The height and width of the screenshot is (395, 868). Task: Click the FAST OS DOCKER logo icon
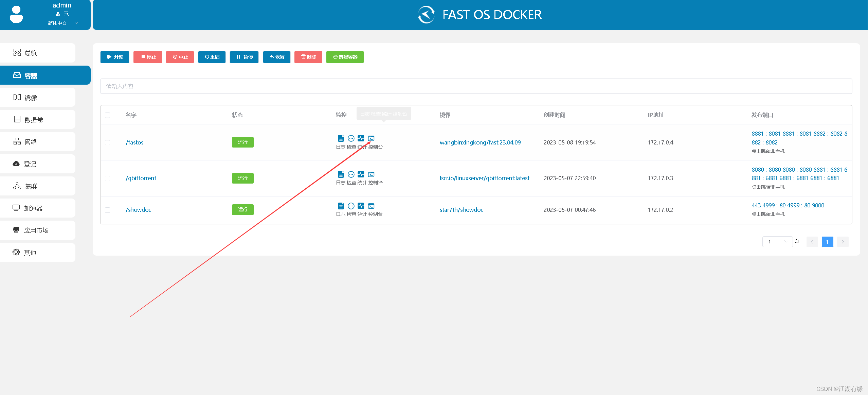click(x=426, y=15)
